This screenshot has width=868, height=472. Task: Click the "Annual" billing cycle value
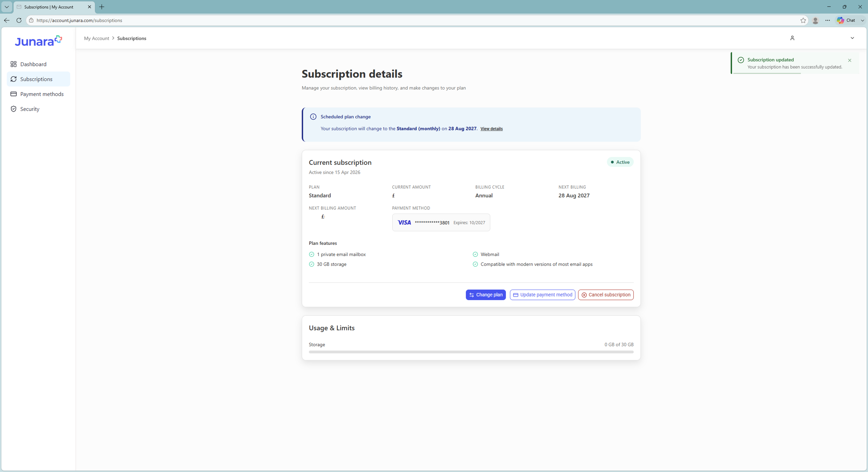484,195
